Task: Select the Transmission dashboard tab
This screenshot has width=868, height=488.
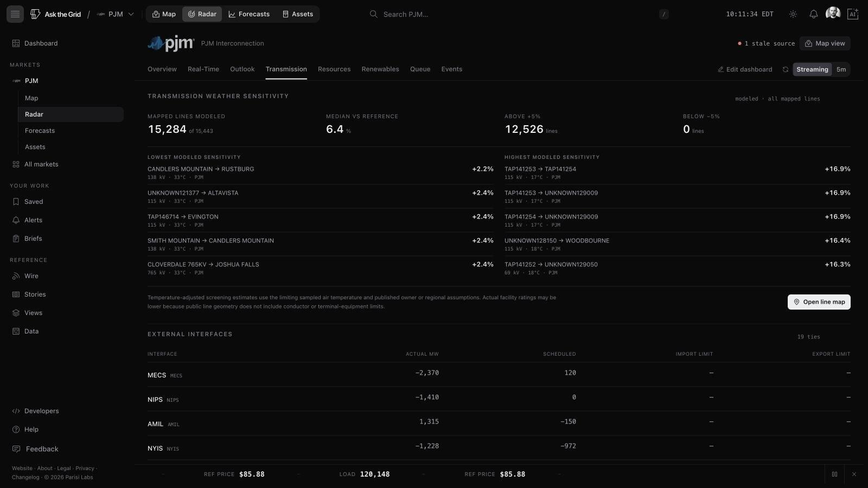Action: pyautogui.click(x=286, y=69)
